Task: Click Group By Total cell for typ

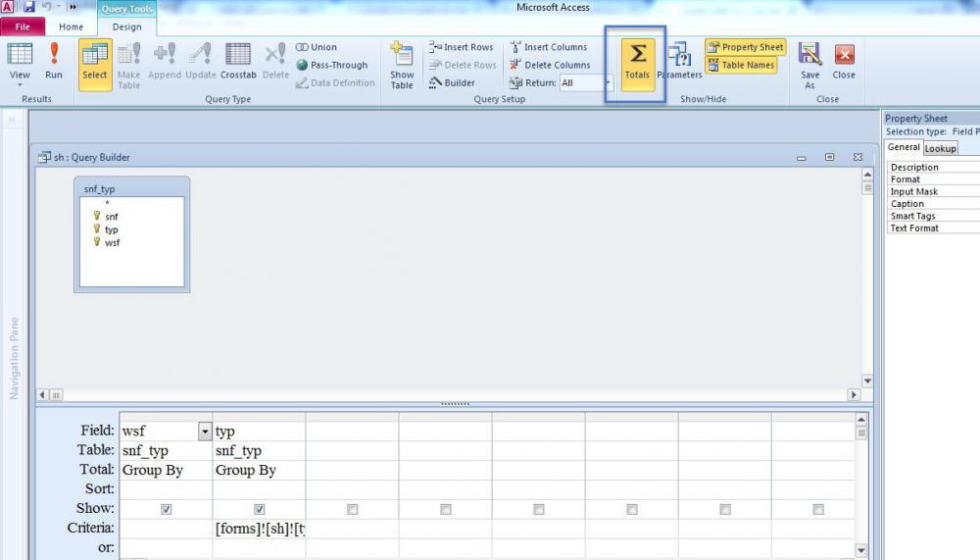Action: 259,470
